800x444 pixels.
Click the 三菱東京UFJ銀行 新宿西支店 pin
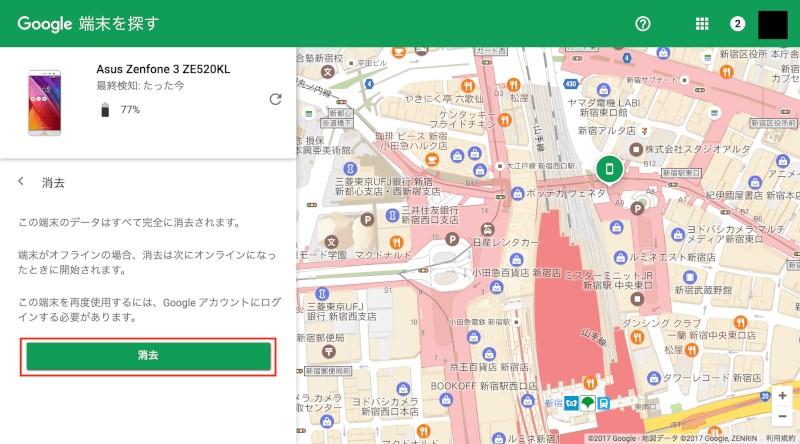coord(321,293)
